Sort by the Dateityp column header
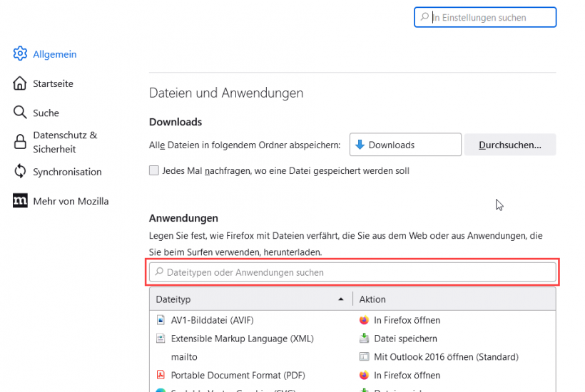 click(251, 299)
